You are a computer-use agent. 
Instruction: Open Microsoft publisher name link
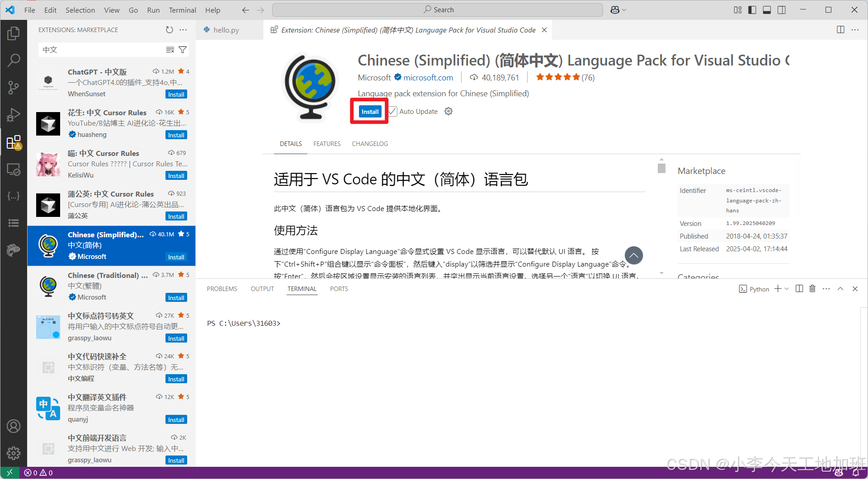(x=374, y=78)
